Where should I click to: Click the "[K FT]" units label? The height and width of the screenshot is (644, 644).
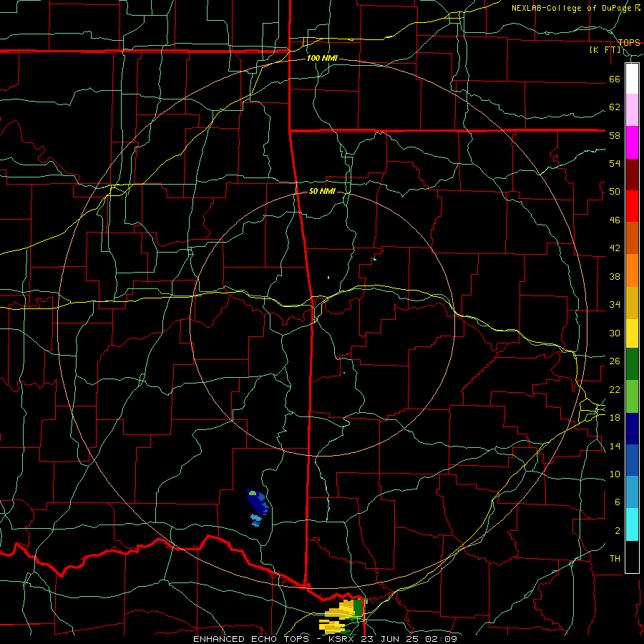pyautogui.click(x=605, y=50)
